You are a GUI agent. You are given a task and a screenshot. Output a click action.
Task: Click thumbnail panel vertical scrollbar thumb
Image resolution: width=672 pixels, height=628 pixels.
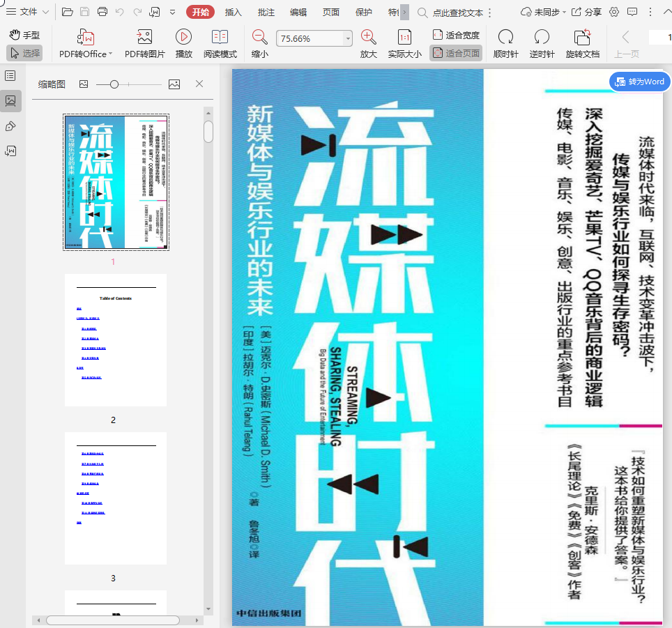pyautogui.click(x=208, y=132)
